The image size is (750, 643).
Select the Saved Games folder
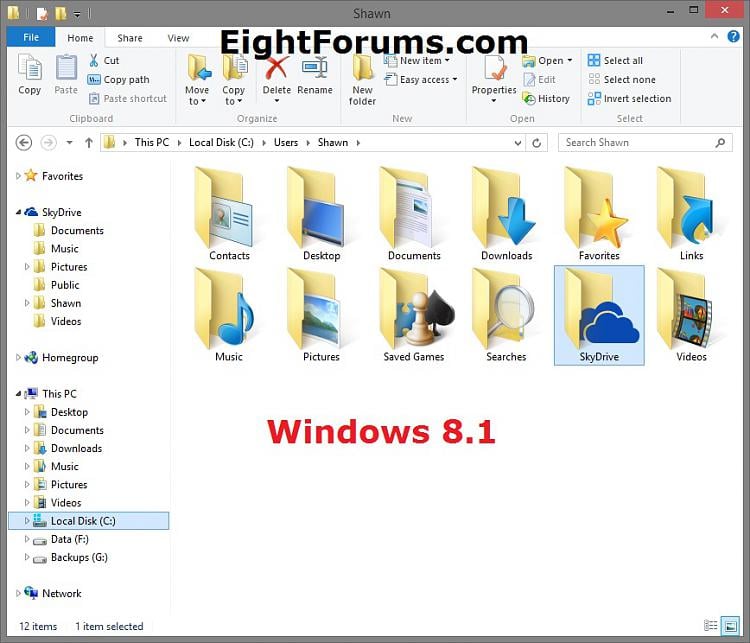[414, 315]
